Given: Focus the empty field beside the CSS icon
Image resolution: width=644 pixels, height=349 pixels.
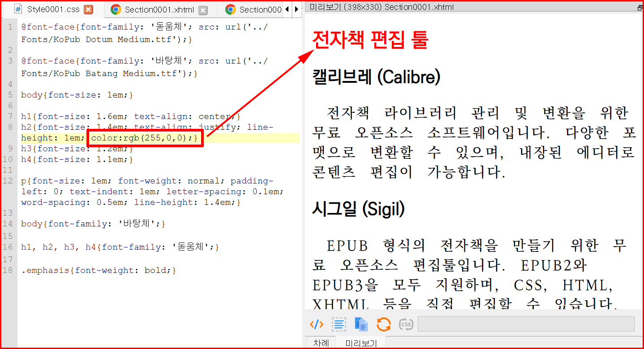Looking at the screenshot, I should click(x=526, y=324).
